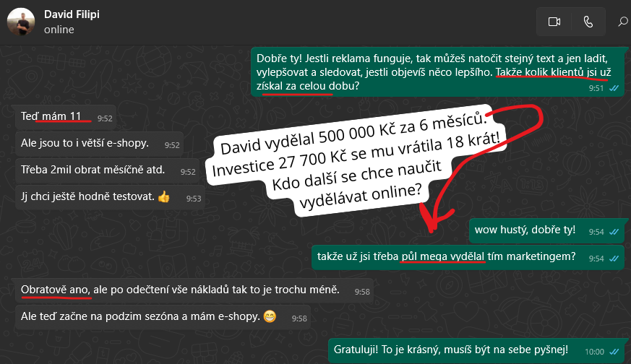
Task: Click read ticks on "půl mega" message
Action: pyautogui.click(x=614, y=259)
